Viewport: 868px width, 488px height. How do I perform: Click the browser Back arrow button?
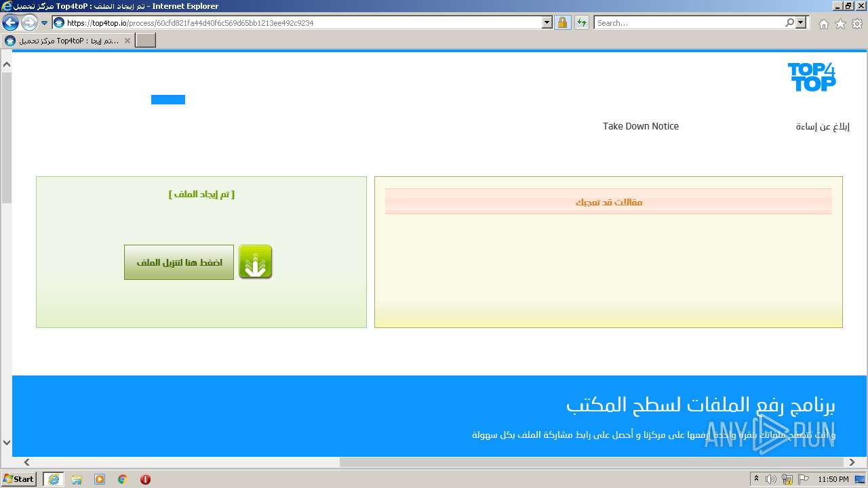tap(10, 23)
